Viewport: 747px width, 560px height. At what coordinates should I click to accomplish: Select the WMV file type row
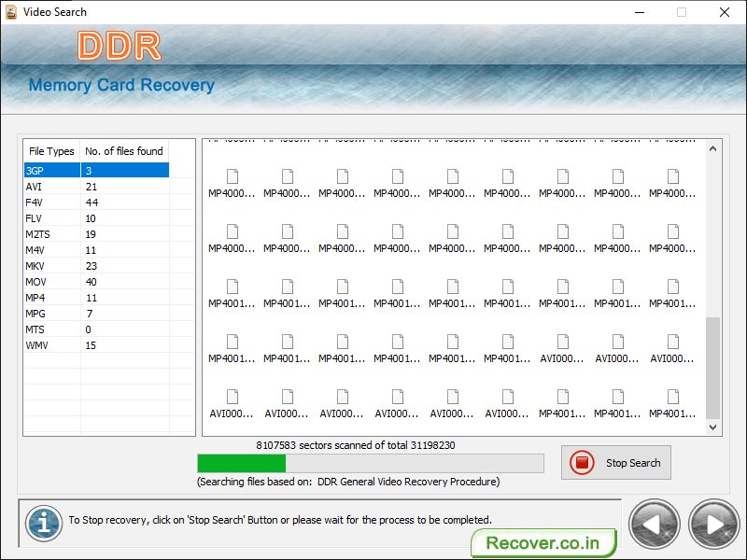51,344
